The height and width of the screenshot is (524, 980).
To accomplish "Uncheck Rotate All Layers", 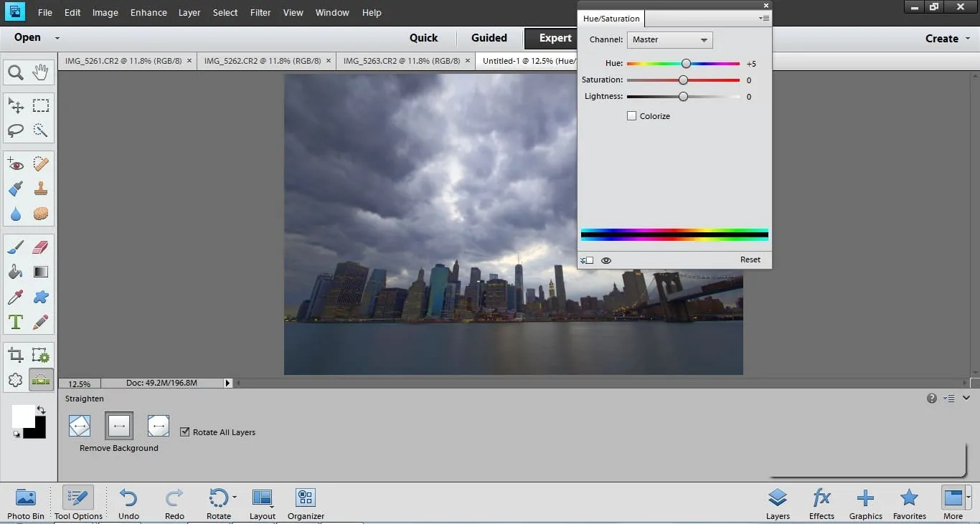I will 185,432.
